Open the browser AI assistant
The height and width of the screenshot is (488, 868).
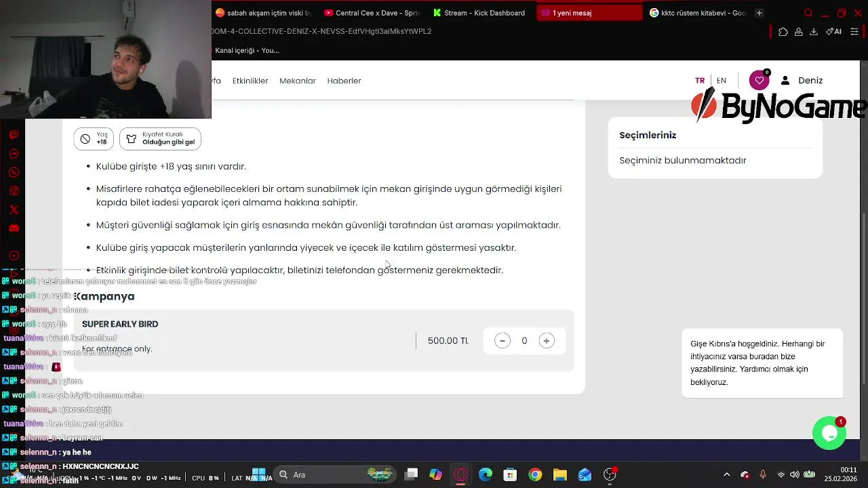pos(833,31)
